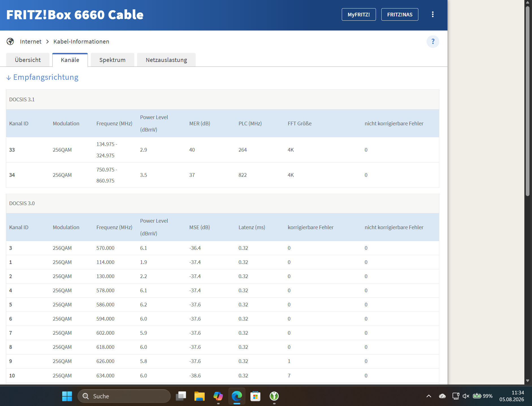Go to Internet breadcrumb link
Viewport: 532px width, 406px height.
[x=31, y=42]
